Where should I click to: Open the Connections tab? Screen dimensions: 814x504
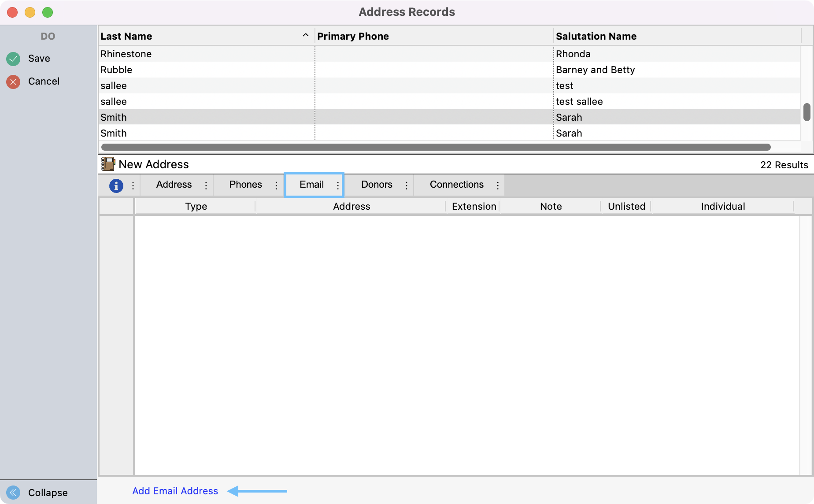456,185
